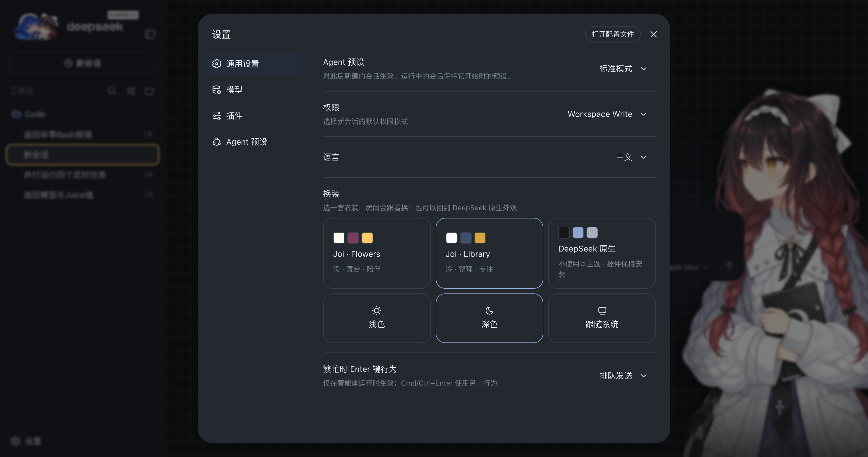The image size is (868, 457).
Task: Click the monitor icon for system mode
Action: point(602,310)
